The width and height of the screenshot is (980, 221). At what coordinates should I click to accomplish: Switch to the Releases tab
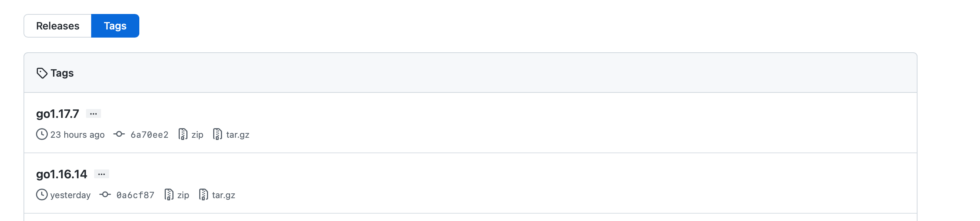57,25
